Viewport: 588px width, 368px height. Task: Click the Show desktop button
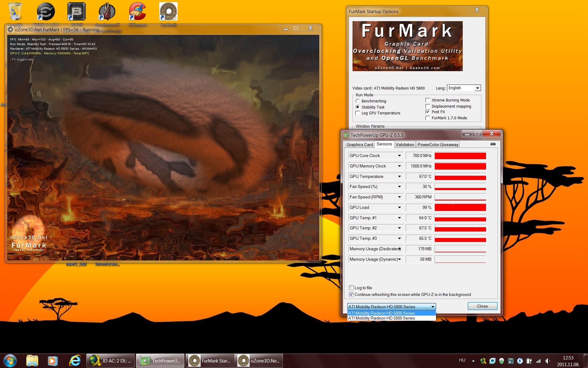point(585,361)
